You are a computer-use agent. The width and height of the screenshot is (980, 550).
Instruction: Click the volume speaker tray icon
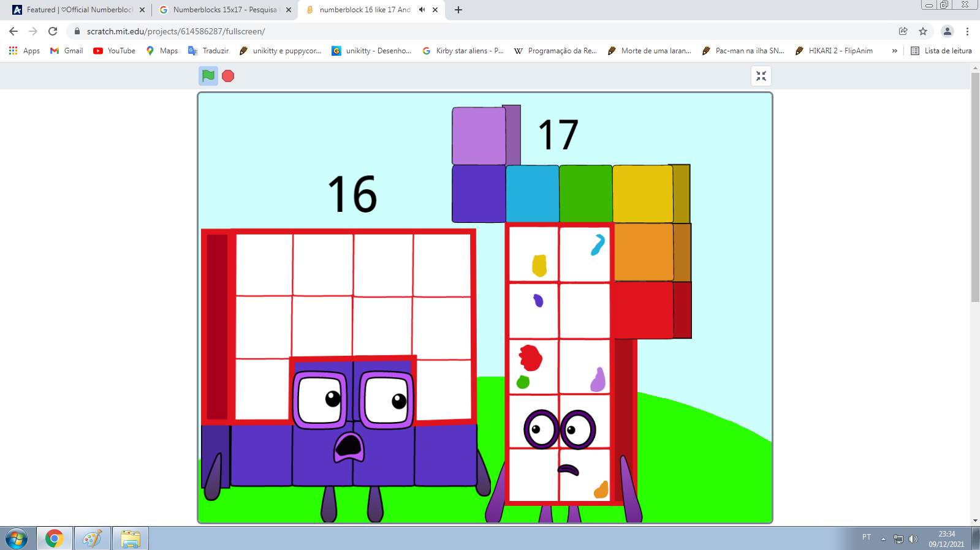(x=913, y=539)
